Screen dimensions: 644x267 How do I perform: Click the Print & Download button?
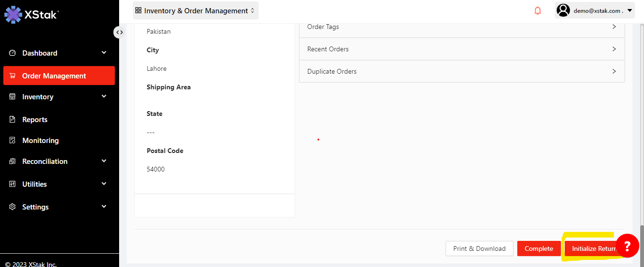479,248
